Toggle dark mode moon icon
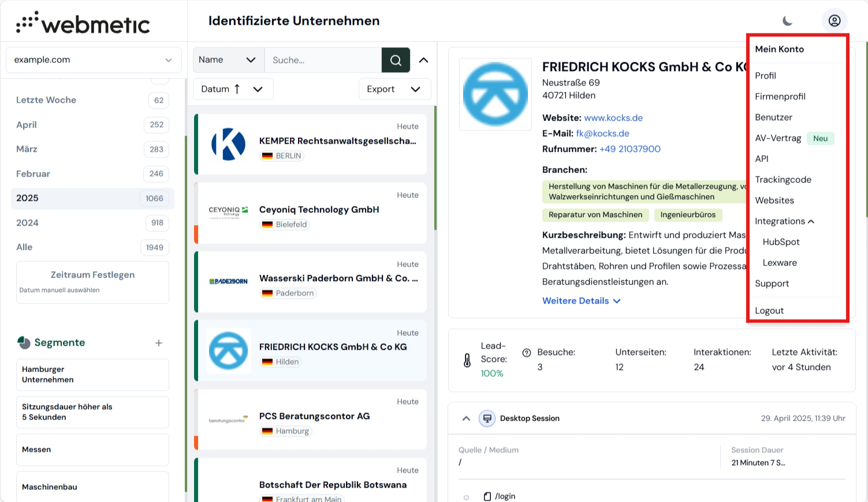This screenshot has width=868, height=502. click(788, 21)
